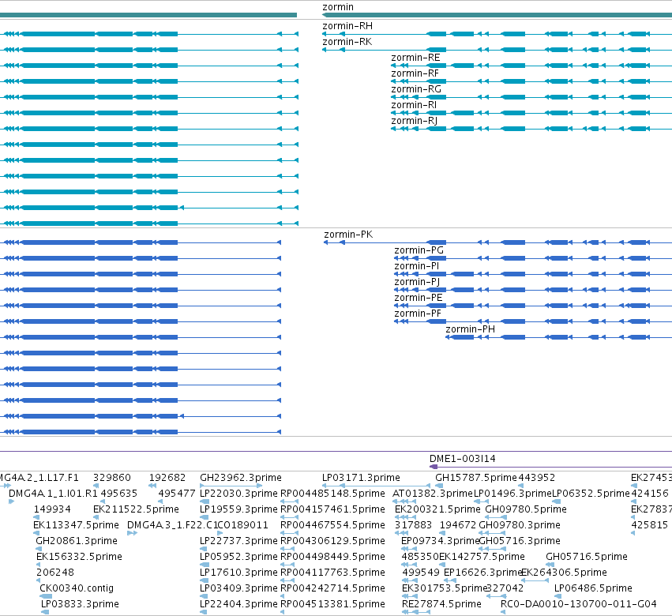Open the GH09780.5prime EST label
Screen dimensions: 672x616
(526, 509)
